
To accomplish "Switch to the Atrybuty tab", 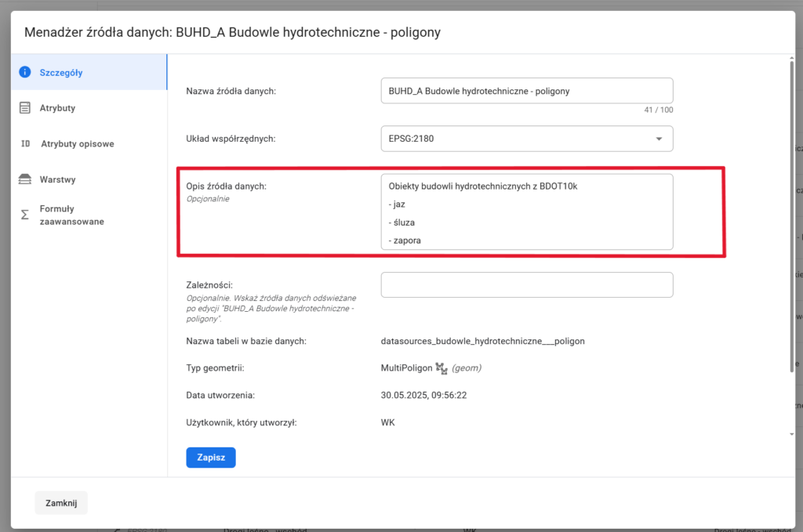I will coord(57,108).
